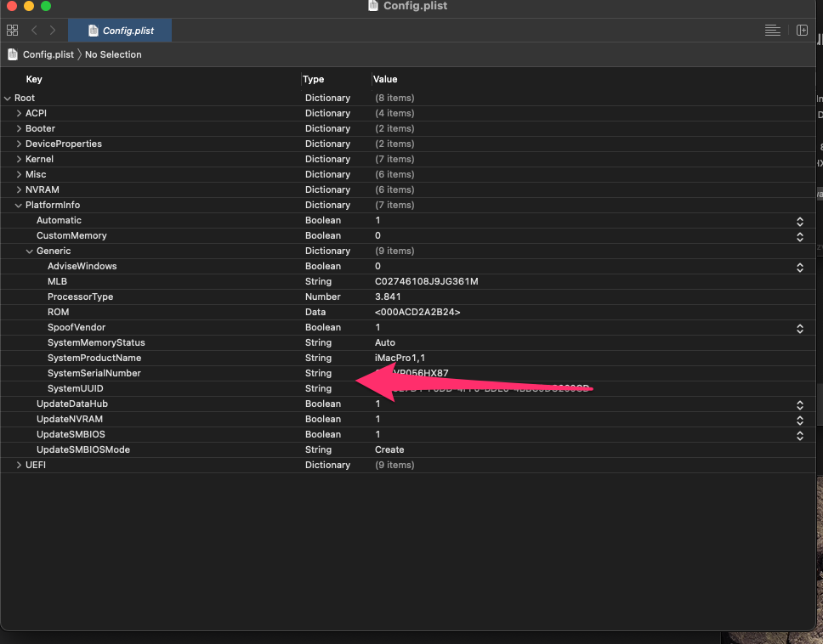Click the yellow minimize window button

29,6
